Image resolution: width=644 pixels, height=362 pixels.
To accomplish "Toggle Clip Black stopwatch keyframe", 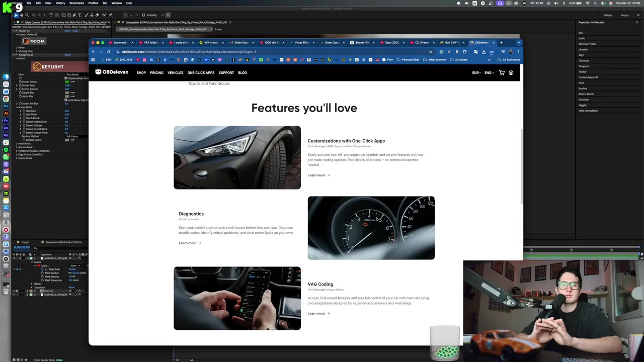I will (x=24, y=111).
